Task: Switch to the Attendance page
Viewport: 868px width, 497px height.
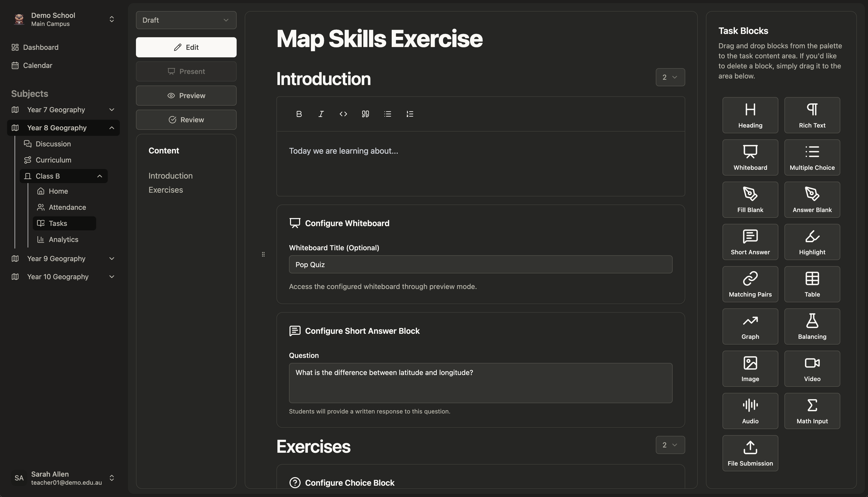Action: 68,207
